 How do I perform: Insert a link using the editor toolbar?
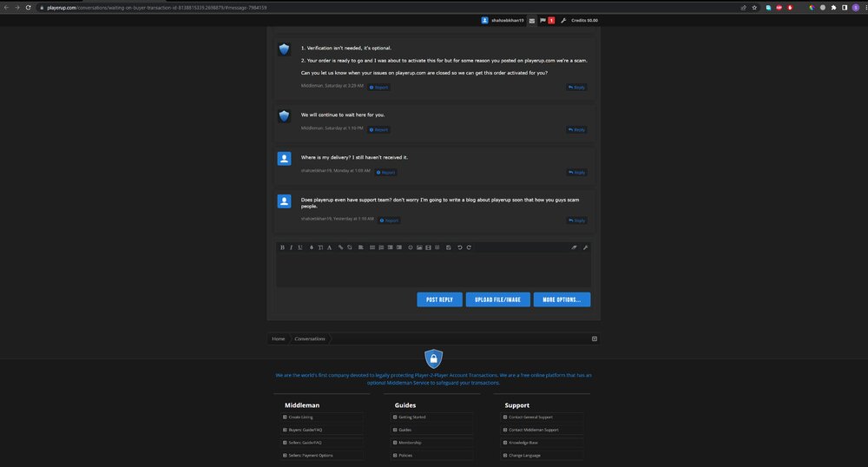tap(340, 247)
